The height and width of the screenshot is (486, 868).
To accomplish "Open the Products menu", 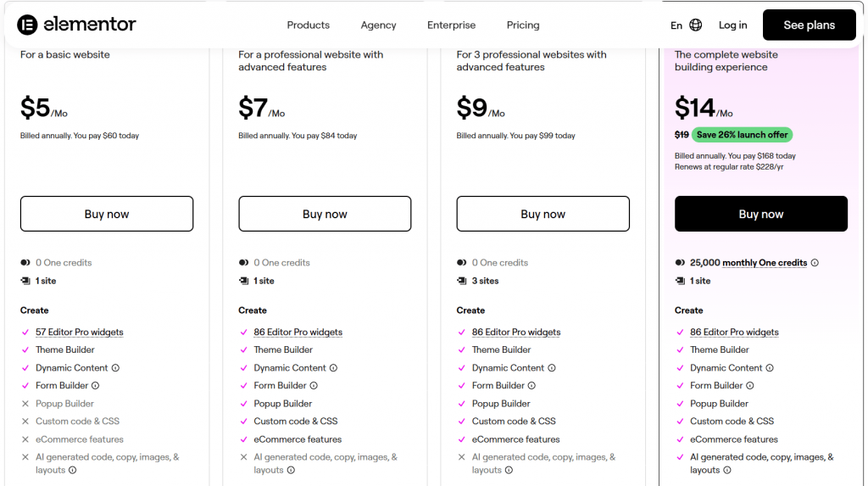I will click(308, 25).
